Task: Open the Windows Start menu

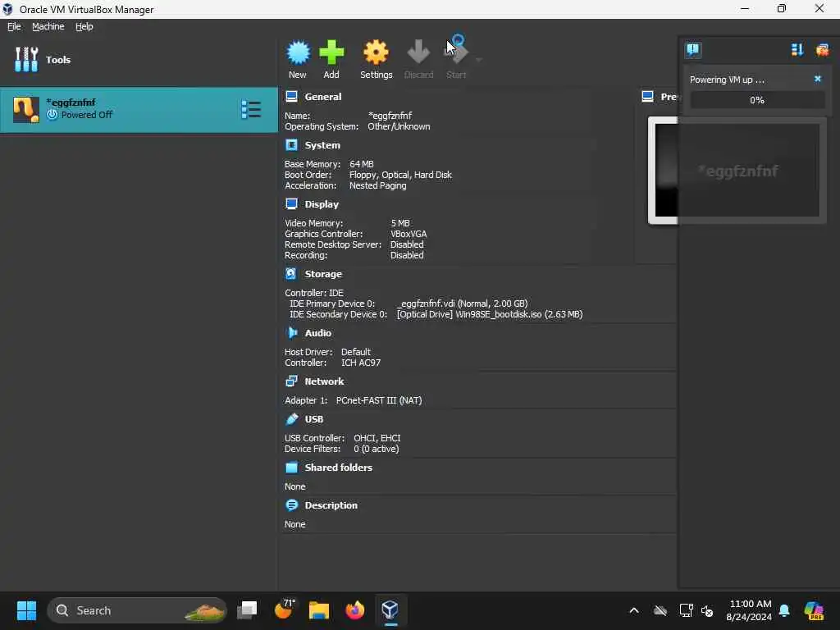Action: coord(26,610)
